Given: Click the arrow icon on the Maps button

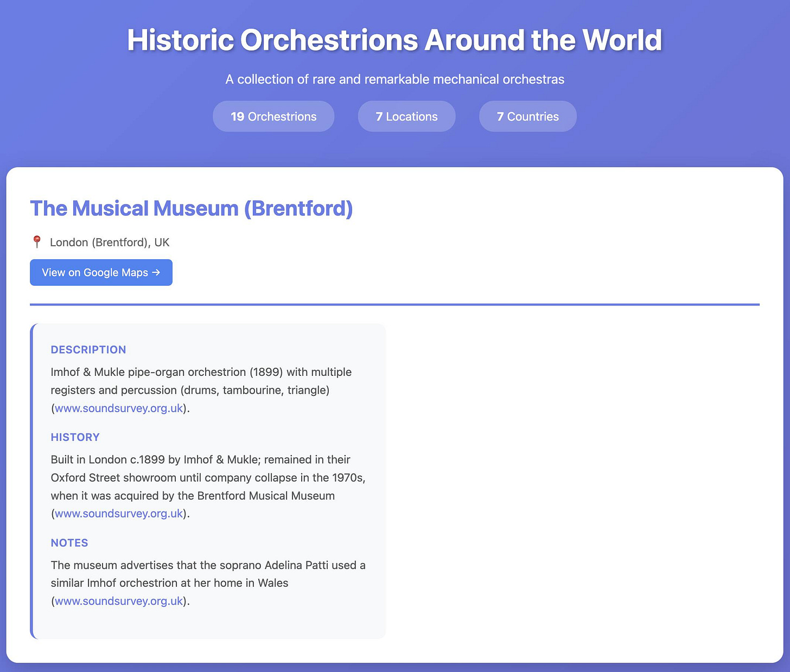Looking at the screenshot, I should pos(157,272).
